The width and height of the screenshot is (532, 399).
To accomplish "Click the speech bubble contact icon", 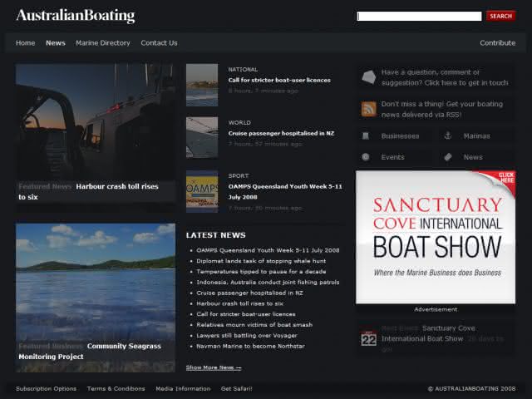I will coord(368,77).
